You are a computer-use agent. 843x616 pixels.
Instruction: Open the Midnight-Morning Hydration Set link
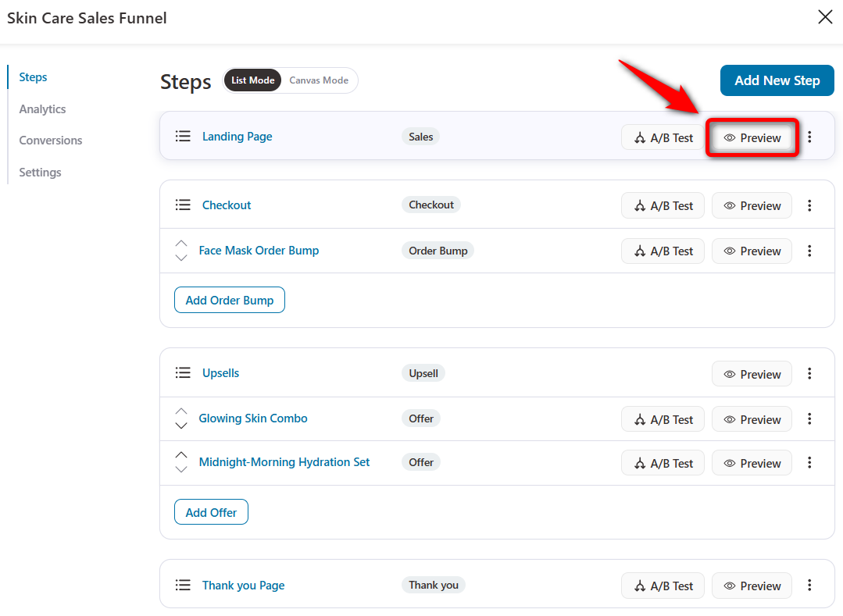pyautogui.click(x=284, y=462)
